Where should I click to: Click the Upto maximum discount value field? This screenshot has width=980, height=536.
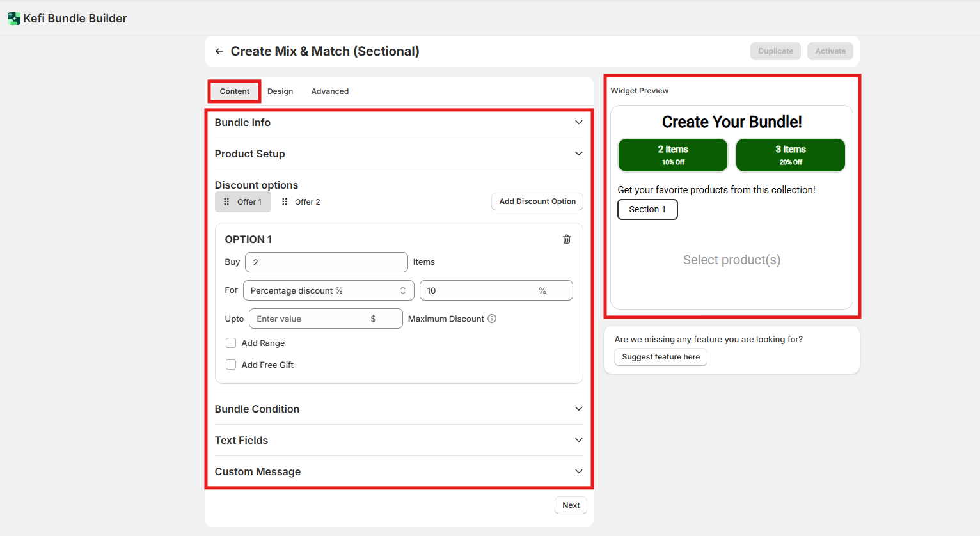point(311,319)
